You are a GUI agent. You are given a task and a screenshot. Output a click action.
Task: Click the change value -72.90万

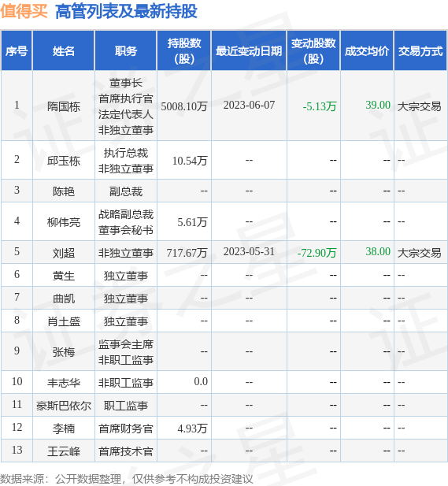tap(317, 253)
